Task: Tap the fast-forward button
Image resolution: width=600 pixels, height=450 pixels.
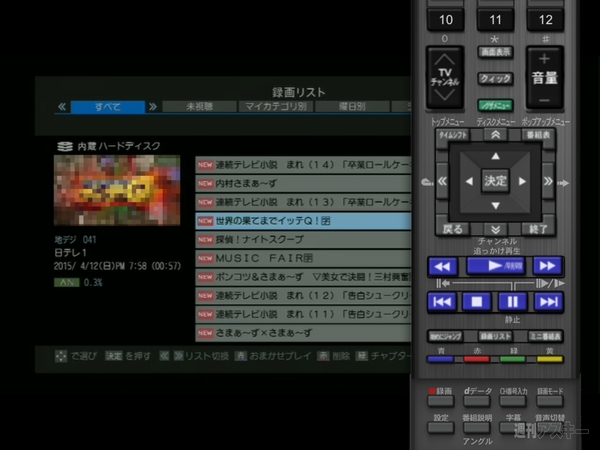Action: point(547,266)
